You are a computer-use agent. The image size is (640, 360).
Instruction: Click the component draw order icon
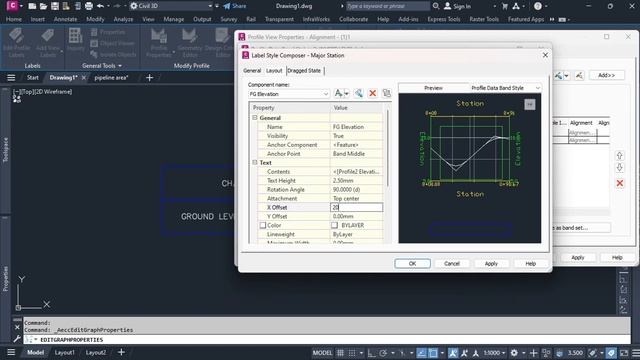tap(386, 93)
